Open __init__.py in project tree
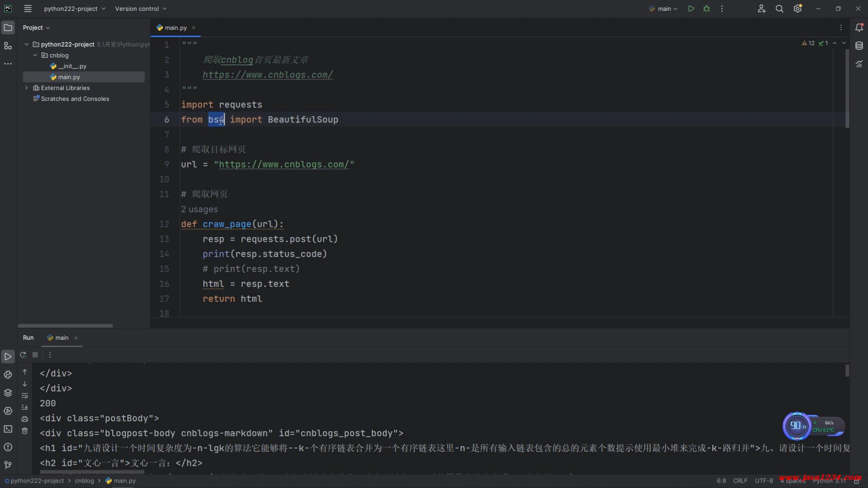The height and width of the screenshot is (488, 868). pos(68,66)
